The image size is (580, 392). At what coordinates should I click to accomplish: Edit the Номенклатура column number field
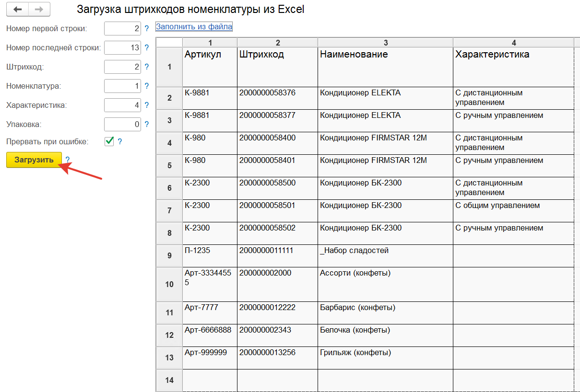[x=122, y=86]
